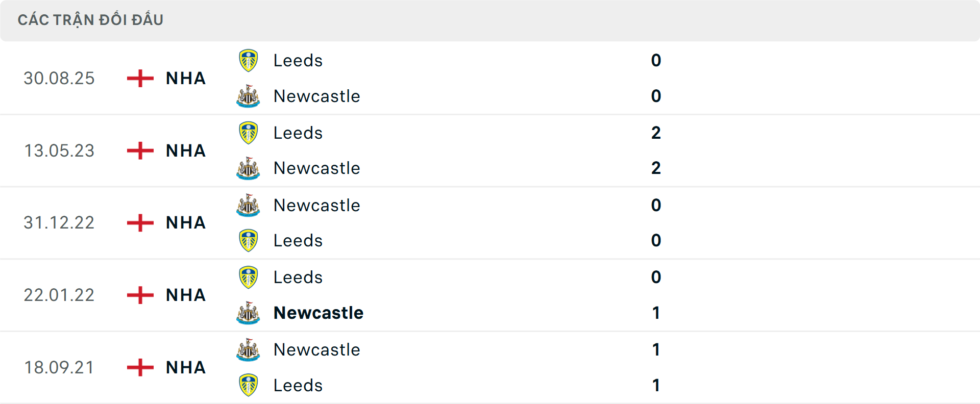Click the Newcastle crest in the 22.01.22 row
This screenshot has height=404, width=980.
(x=248, y=313)
